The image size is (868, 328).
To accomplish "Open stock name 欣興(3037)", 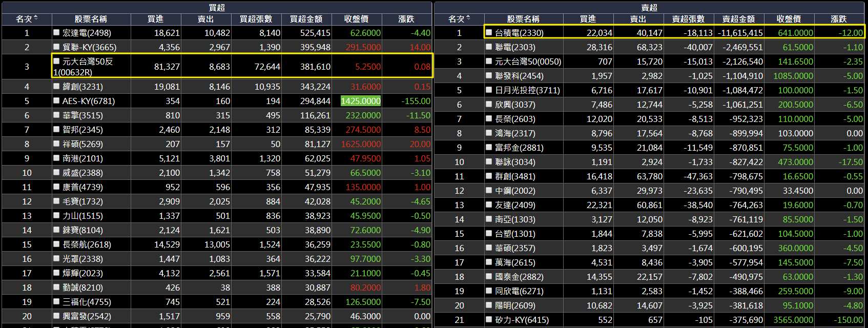I will [x=515, y=105].
